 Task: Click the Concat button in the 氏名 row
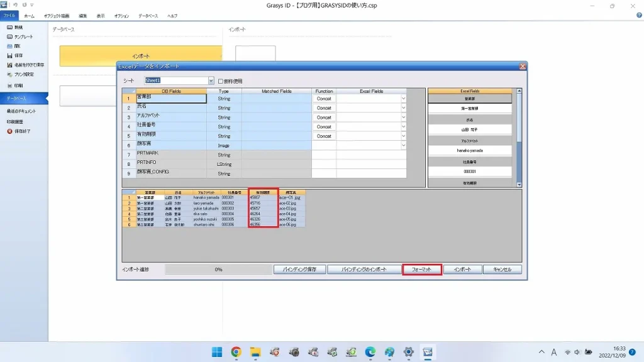coord(324,108)
